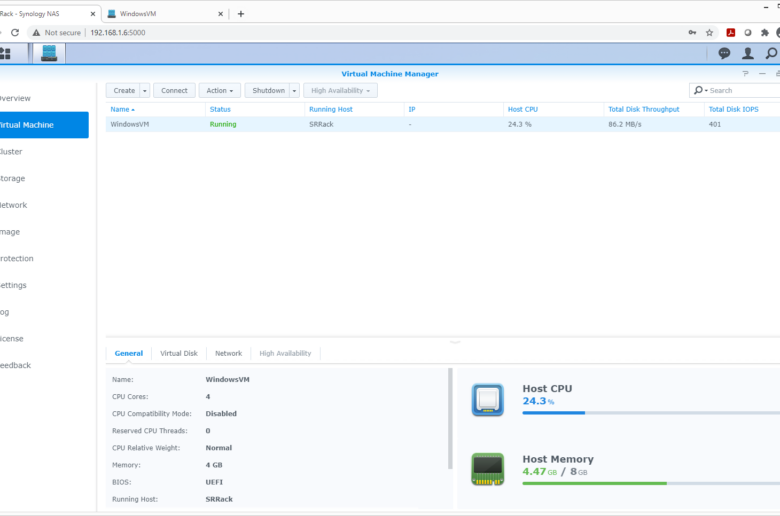Image resolution: width=780 pixels, height=516 pixels.
Task: Expand the Shutdown options arrow
Action: [x=294, y=91]
